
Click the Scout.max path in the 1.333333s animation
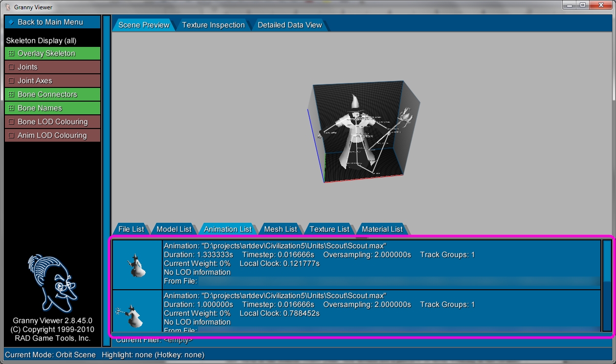pos(294,246)
